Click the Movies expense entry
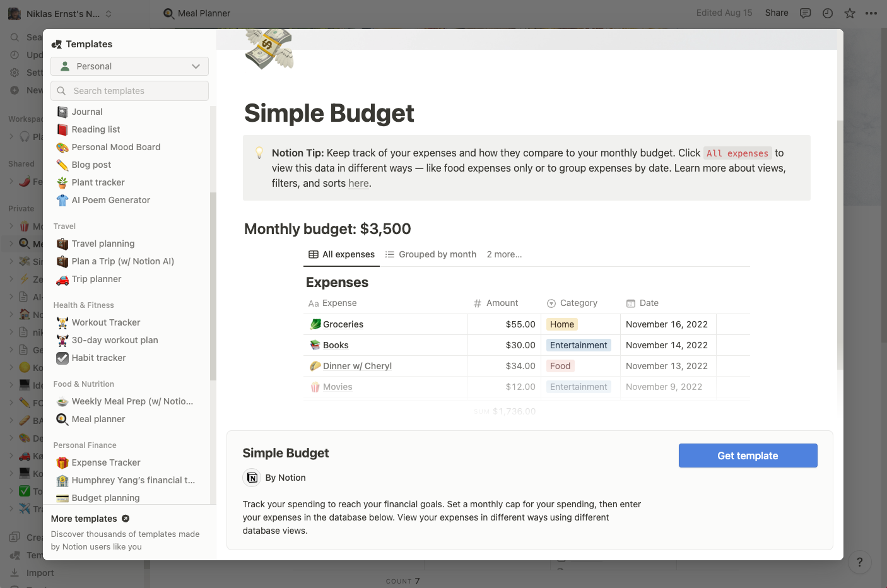The image size is (887, 588). (x=338, y=387)
